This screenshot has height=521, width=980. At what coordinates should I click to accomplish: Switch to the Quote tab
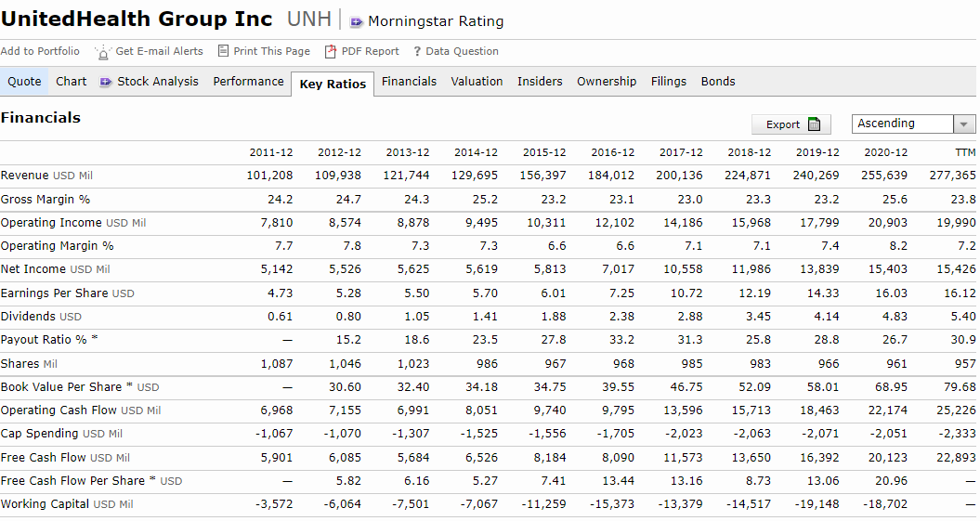tap(24, 81)
